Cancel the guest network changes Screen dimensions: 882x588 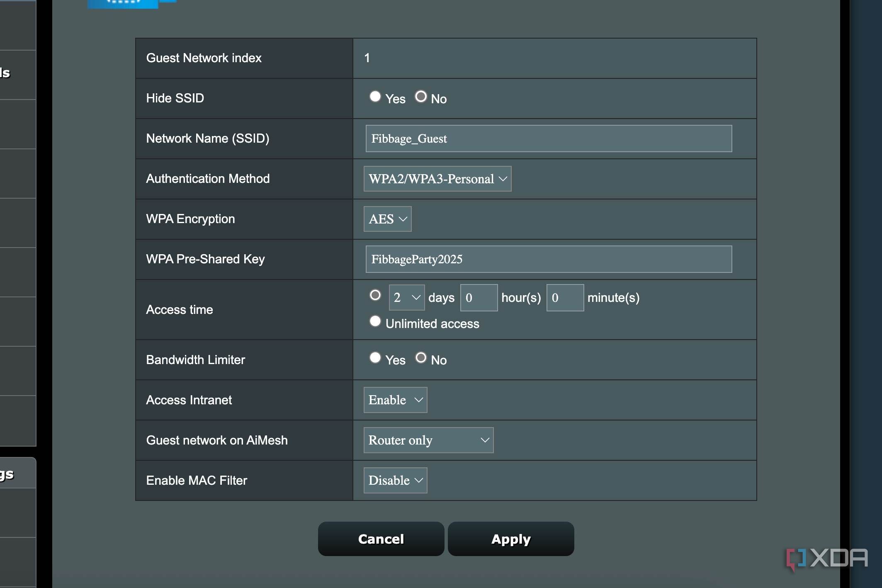point(380,539)
